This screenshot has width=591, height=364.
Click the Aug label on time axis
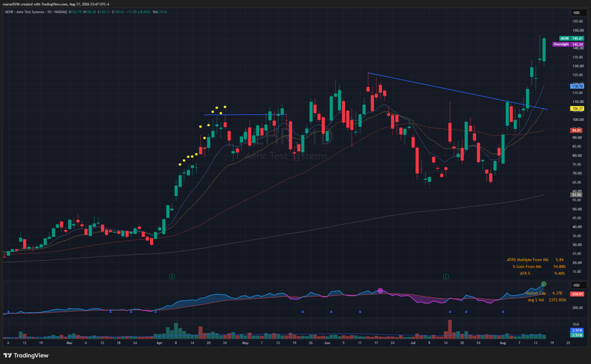[x=503, y=343]
